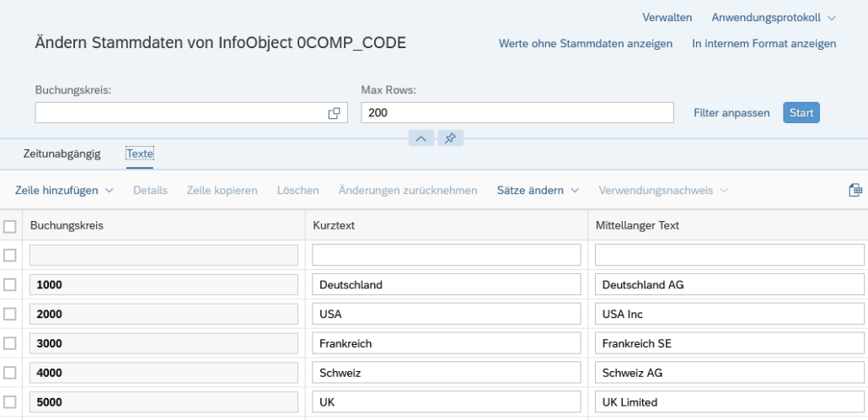Click the Start button
The width and height of the screenshot is (868, 420).
coord(801,113)
